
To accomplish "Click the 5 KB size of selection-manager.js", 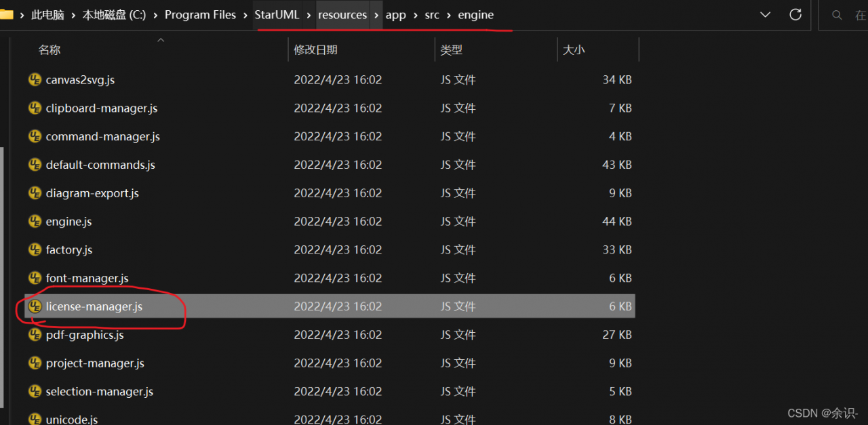I will click(x=620, y=392).
